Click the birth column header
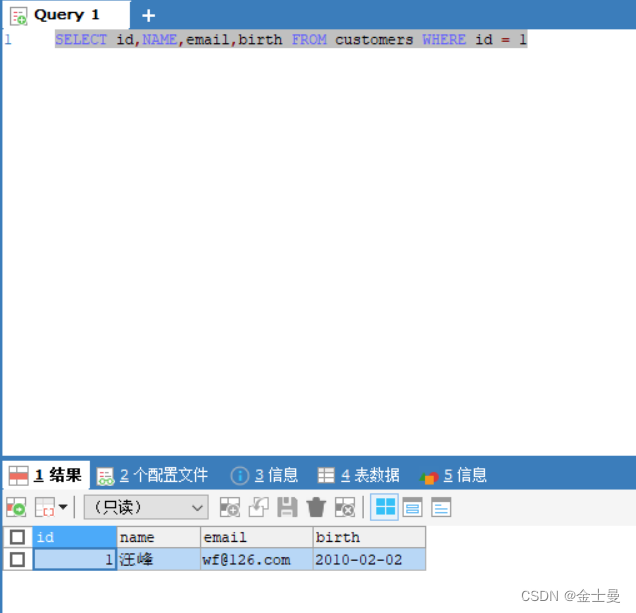 coord(369,537)
